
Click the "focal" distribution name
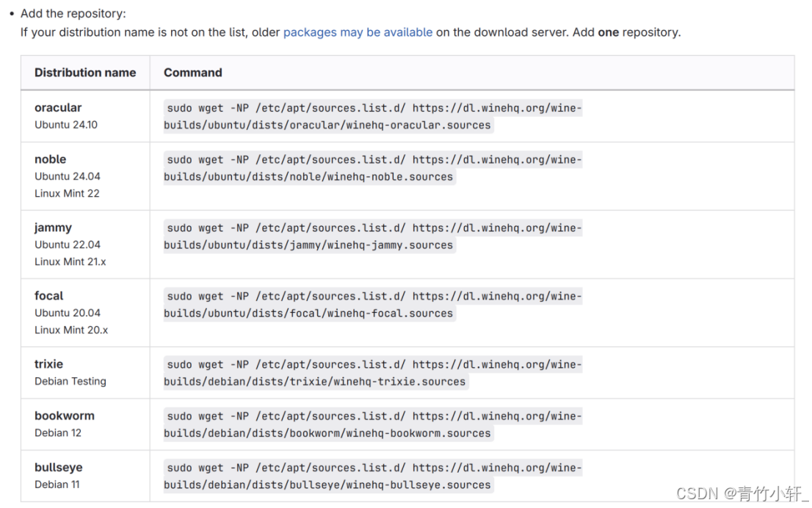[49, 296]
